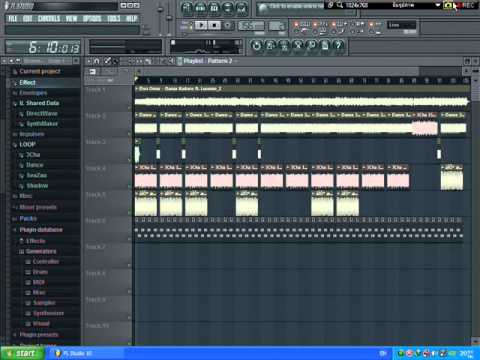The width and height of the screenshot is (480, 360).
Task: Click the taskbar clock in system tray
Action: (x=466, y=353)
